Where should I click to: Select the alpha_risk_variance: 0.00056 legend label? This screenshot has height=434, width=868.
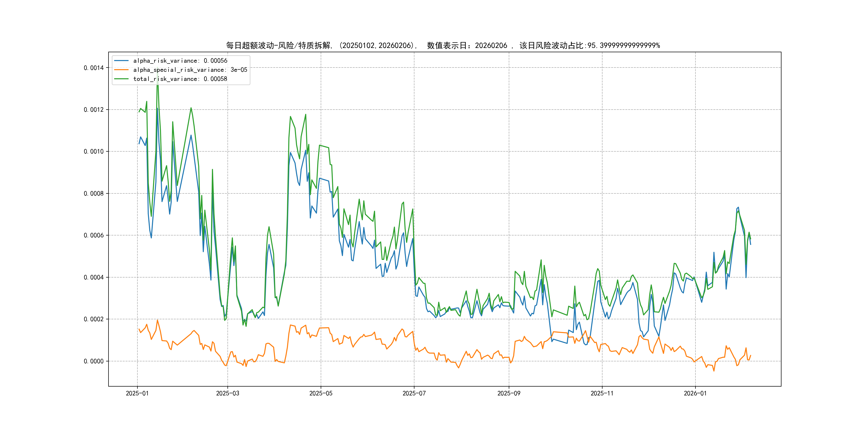[180, 61]
